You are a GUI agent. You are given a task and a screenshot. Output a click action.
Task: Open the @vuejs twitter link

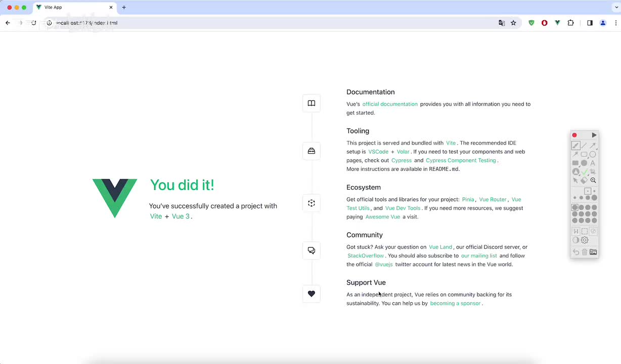384,264
